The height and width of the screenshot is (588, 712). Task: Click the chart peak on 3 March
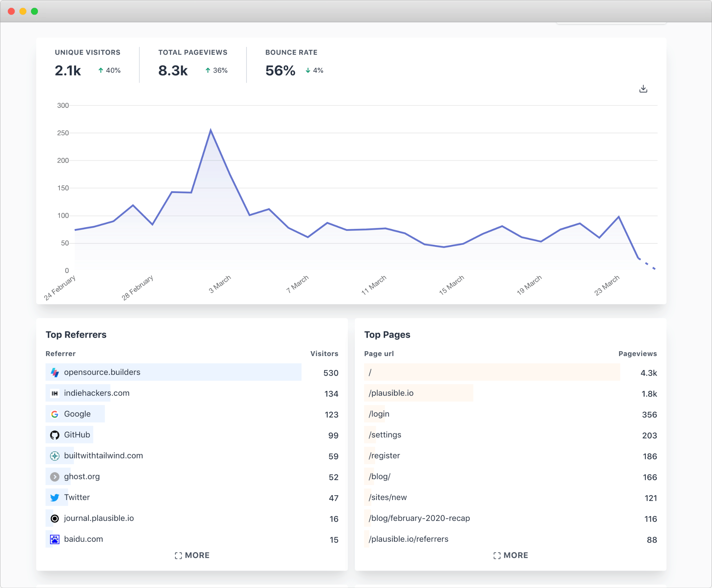tap(211, 129)
